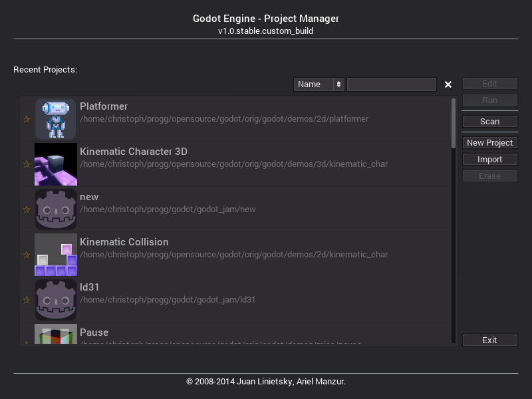Screen dimensions: 532x399
Task: Exit the Project Manager
Action: [490, 340]
